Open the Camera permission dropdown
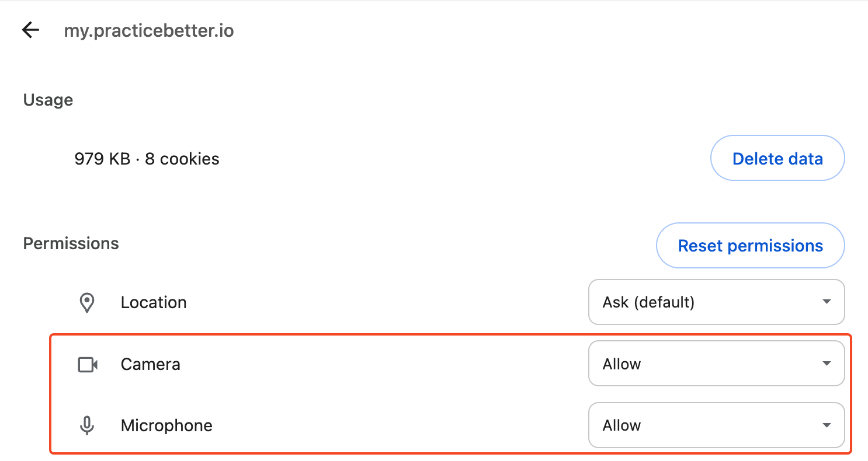This screenshot has width=868, height=461. tap(717, 364)
